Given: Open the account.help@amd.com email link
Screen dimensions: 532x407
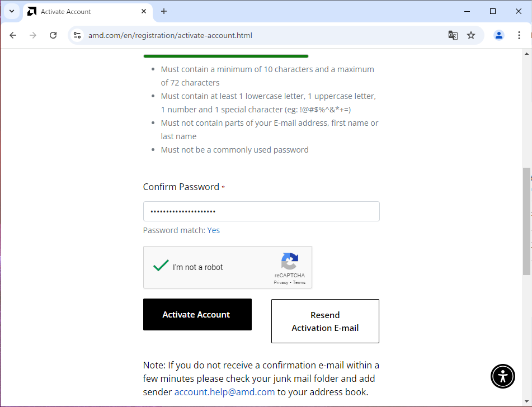Looking at the screenshot, I should point(224,392).
